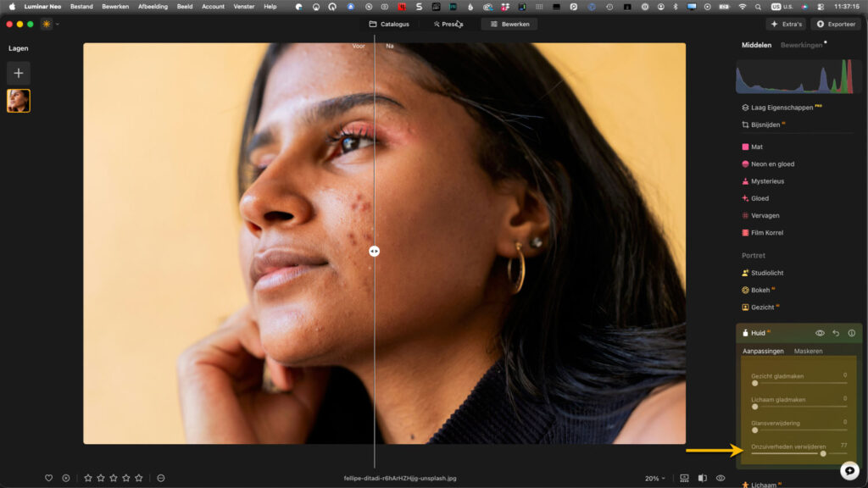
Task: Toggle the before/after compare icon
Action: pyautogui.click(x=703, y=478)
